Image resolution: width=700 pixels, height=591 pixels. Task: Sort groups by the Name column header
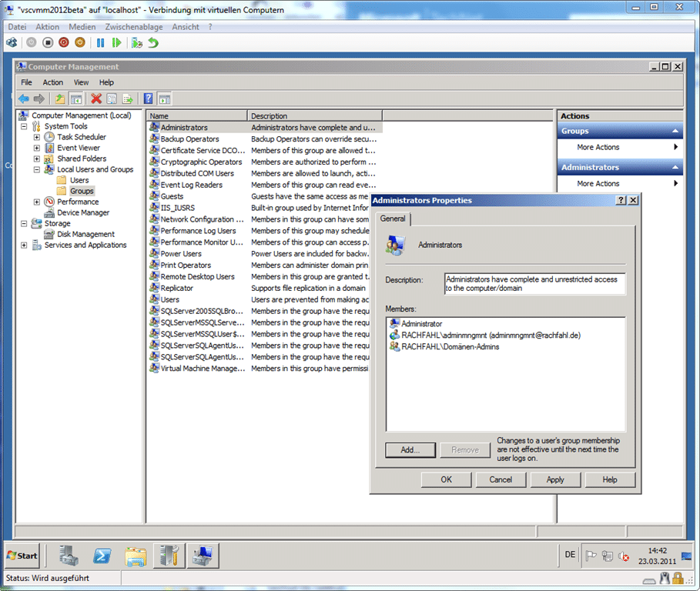(197, 116)
